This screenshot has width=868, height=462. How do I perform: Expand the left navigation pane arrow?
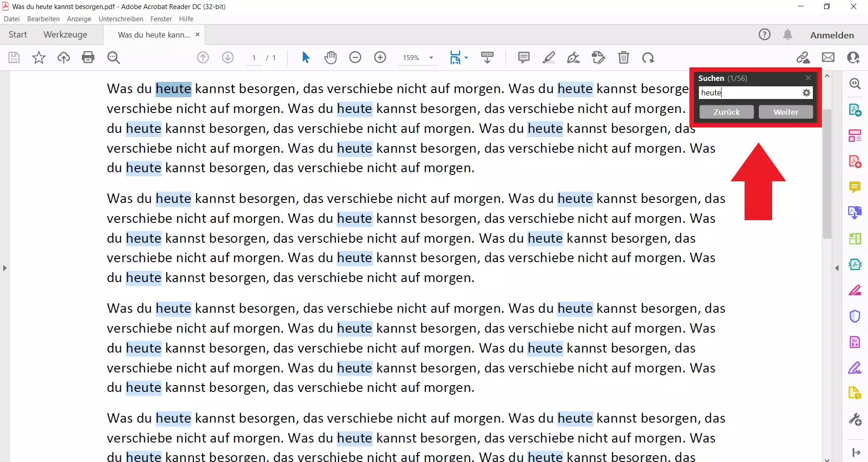5,268
